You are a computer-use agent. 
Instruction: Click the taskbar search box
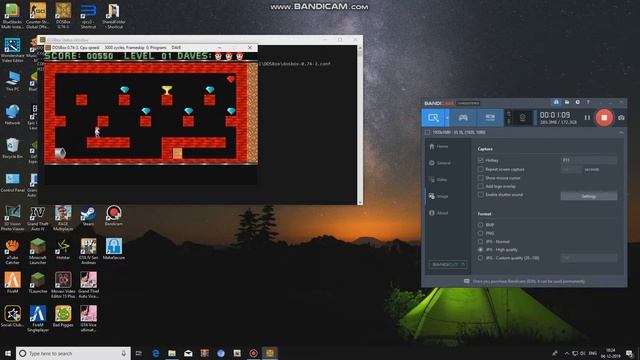click(x=73, y=353)
